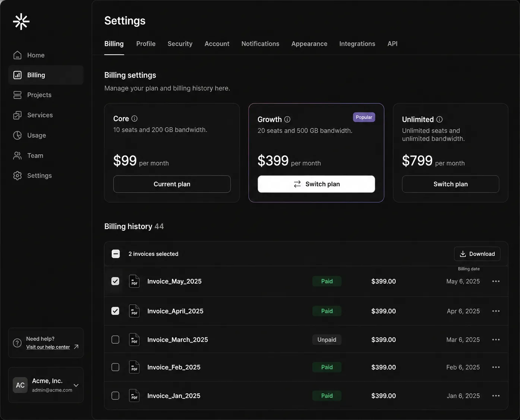Viewport: 520px width, 420px height.
Task: Click the PDF icon for Invoice_April_2025
Action: coord(134,311)
